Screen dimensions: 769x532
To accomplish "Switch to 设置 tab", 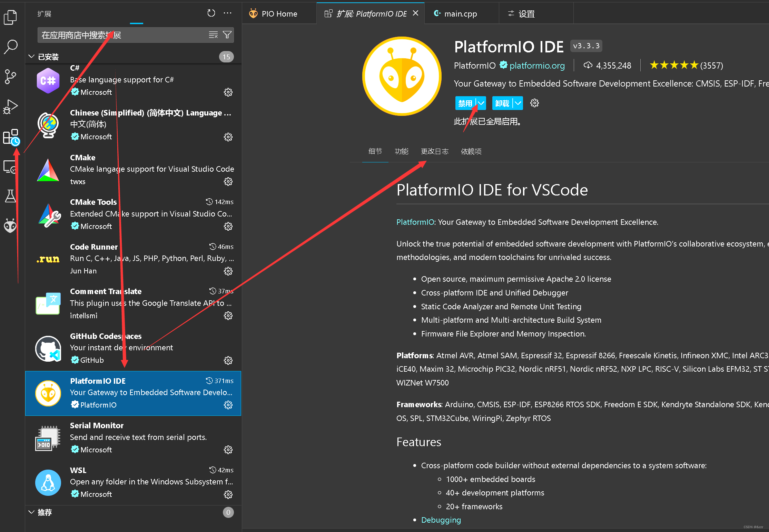I will [536, 13].
